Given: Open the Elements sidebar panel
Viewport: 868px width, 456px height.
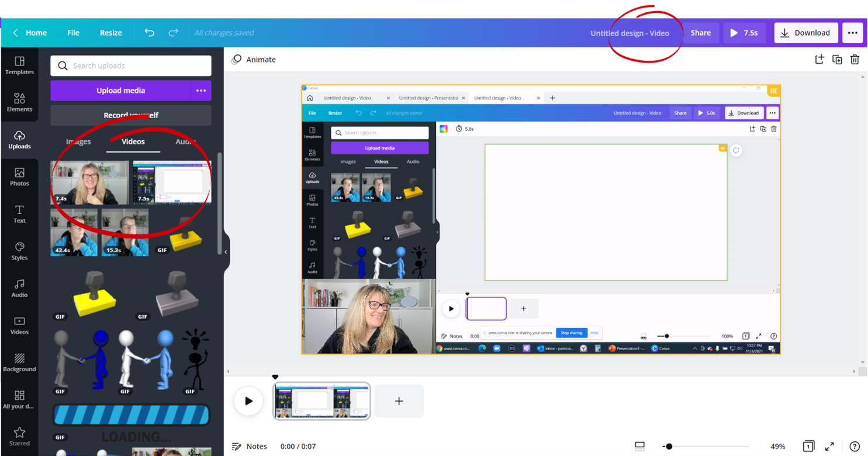Looking at the screenshot, I should click(19, 102).
